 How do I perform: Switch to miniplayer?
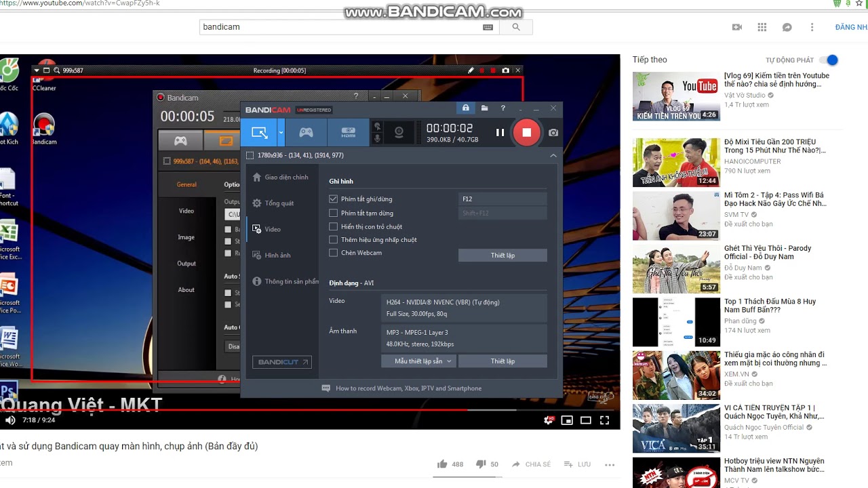[567, 420]
